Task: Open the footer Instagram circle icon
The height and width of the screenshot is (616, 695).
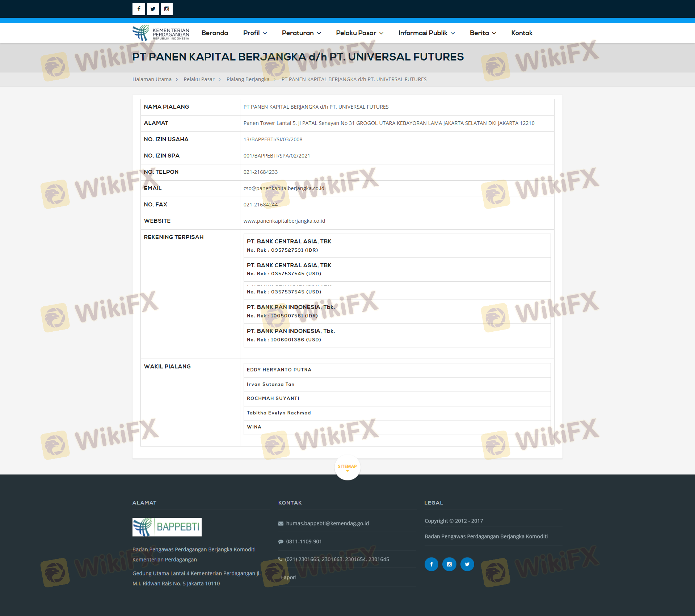Action: point(449,564)
